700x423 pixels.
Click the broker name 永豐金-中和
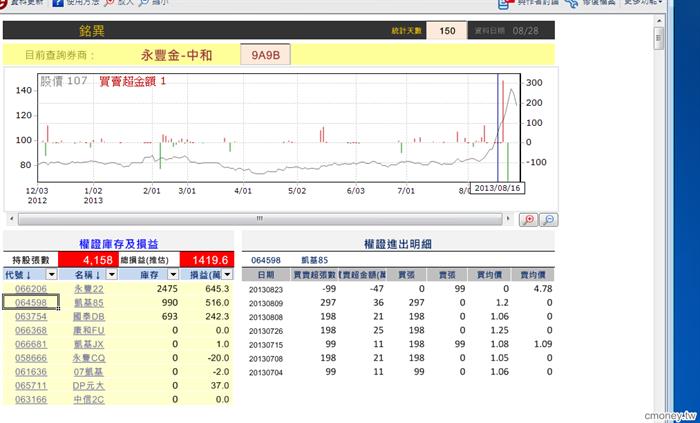[176, 55]
